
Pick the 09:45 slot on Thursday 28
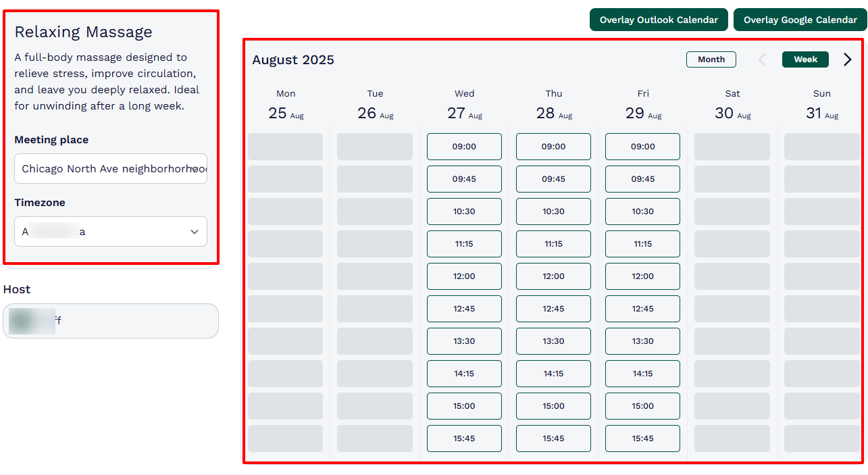click(553, 179)
